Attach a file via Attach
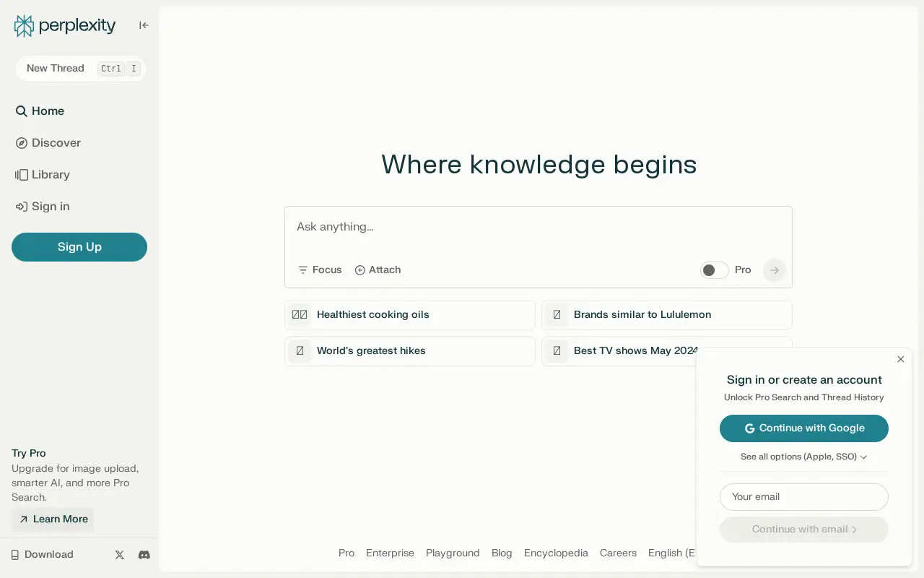Screen dimensions: 924x578 pos(378,270)
